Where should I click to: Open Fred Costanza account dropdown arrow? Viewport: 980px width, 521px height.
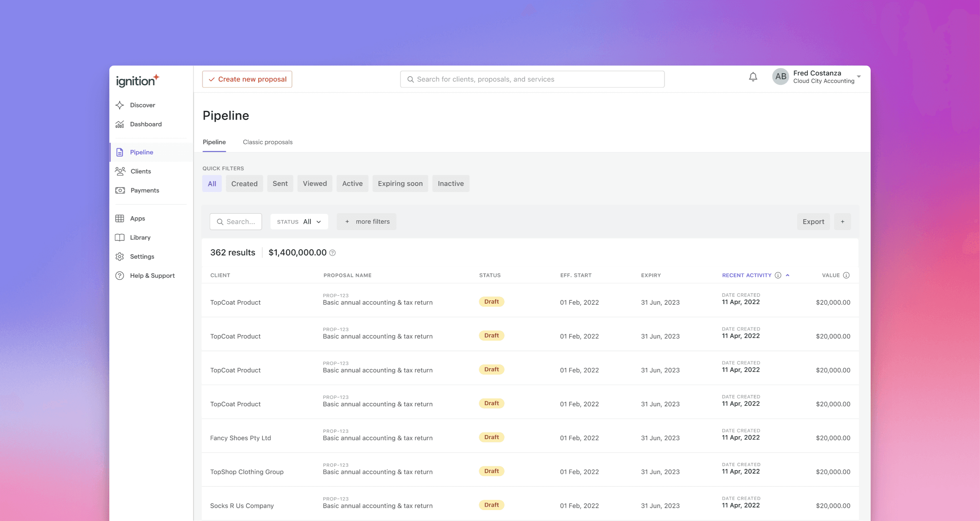tap(859, 77)
